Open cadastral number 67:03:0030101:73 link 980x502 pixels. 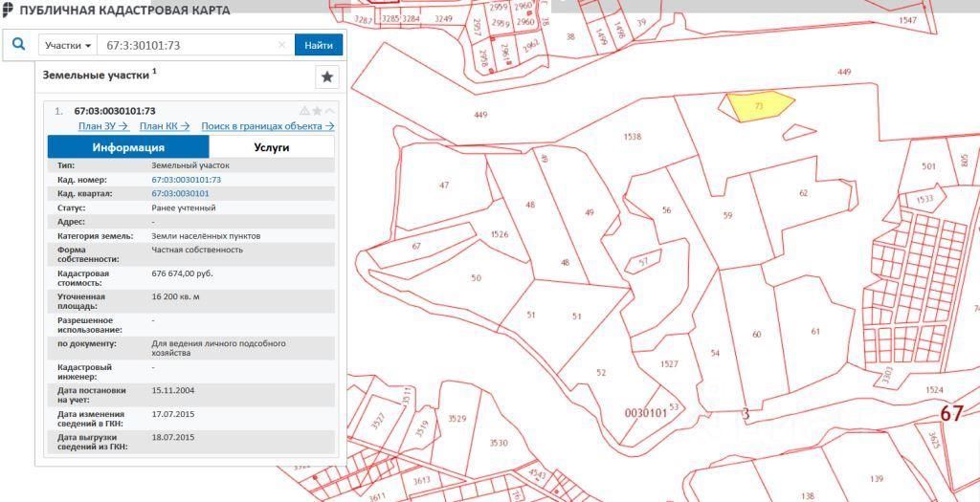tap(187, 180)
